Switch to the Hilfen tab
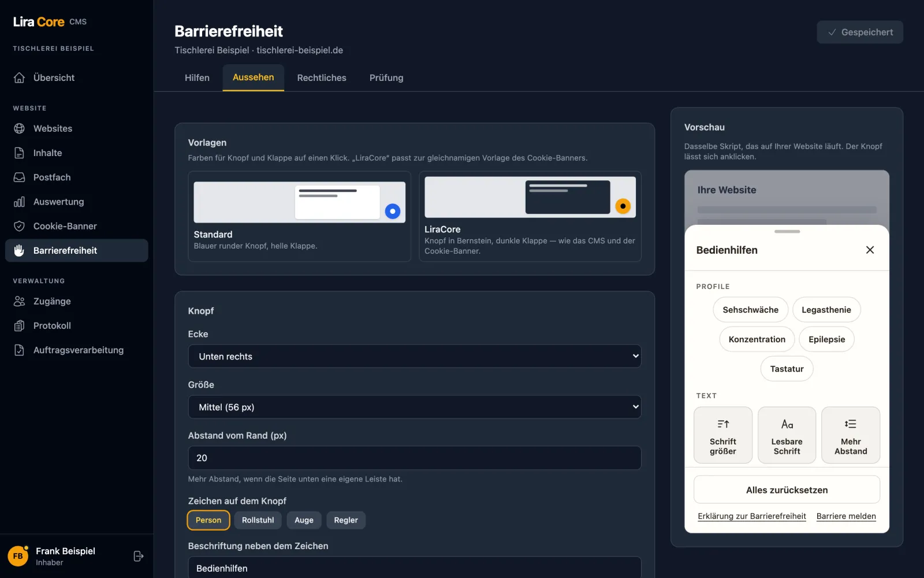This screenshot has height=578, width=924. 197,78
